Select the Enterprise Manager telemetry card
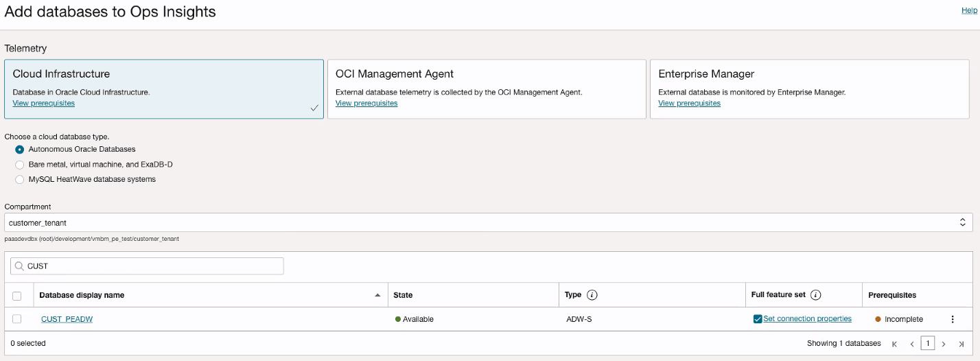Viewport: 980px width, 361px height. click(809, 89)
